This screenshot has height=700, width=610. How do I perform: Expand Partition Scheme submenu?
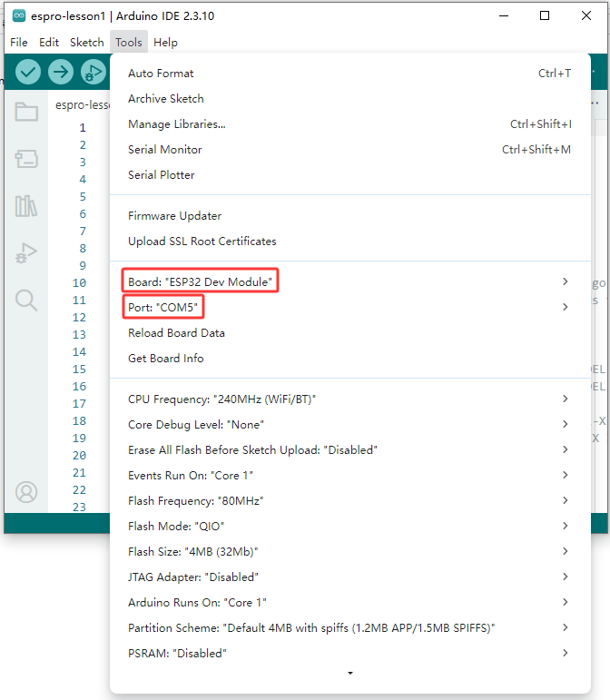350,628
